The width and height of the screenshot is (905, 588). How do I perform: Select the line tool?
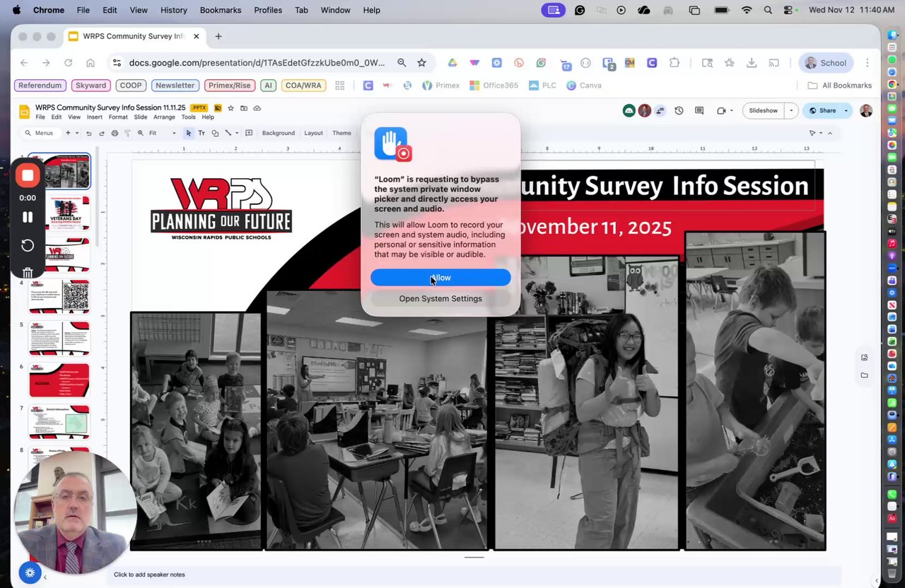(228, 133)
